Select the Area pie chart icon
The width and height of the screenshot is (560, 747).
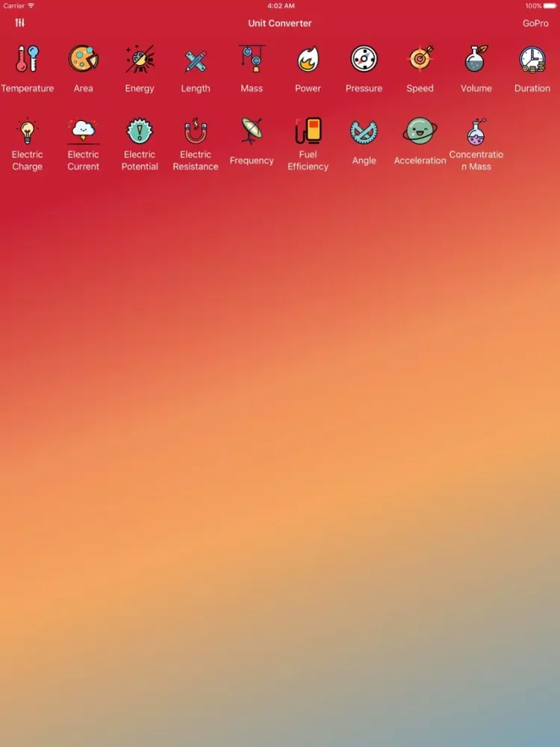pos(84,59)
